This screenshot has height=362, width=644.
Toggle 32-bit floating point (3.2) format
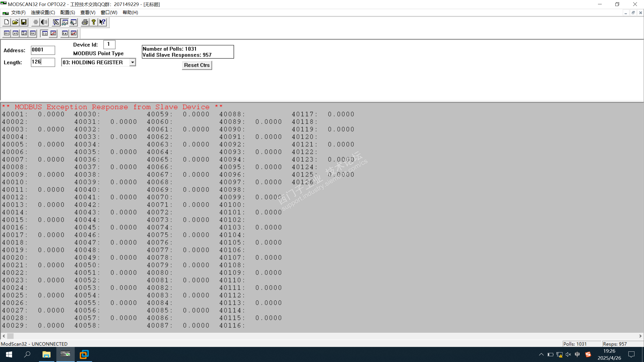click(45, 33)
